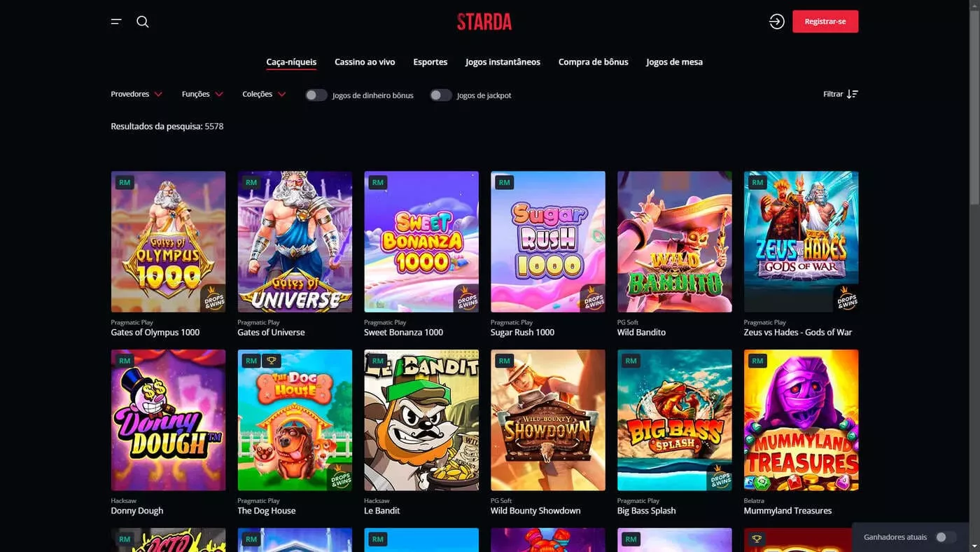
Task: Open the Compra de bônus link
Action: (x=594, y=62)
